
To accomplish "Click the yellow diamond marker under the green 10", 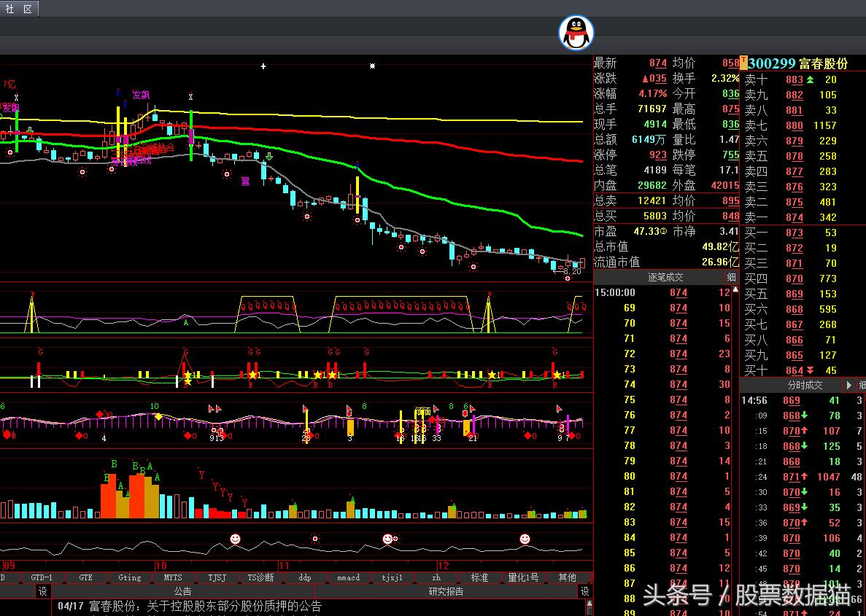I will click(158, 416).
